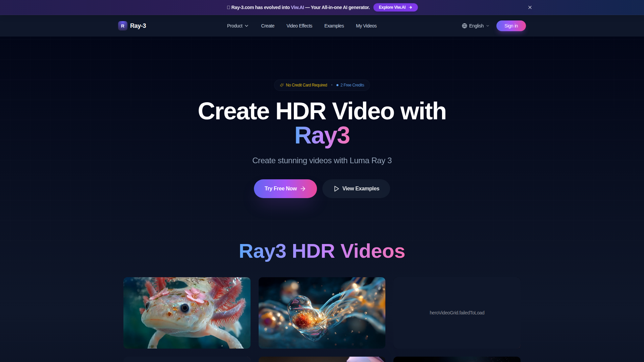This screenshot has height=362, width=644.
Task: Click the chevron next to Product
Action: (x=247, y=26)
